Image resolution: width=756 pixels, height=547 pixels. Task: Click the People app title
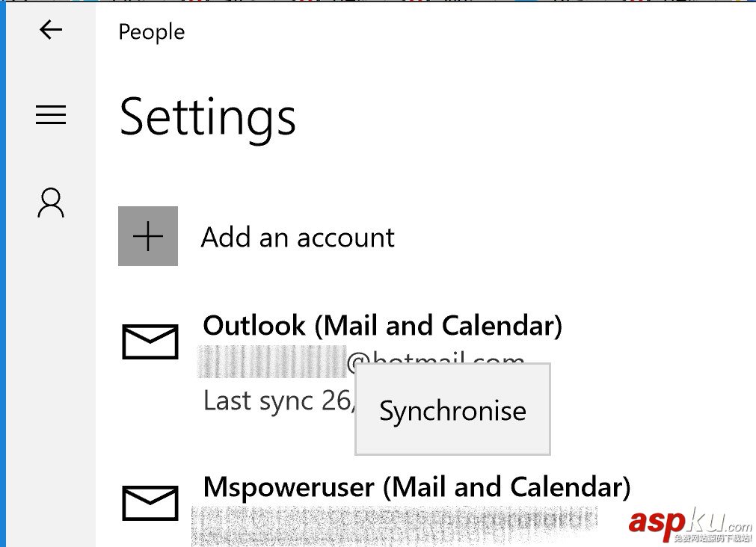pyautogui.click(x=151, y=32)
